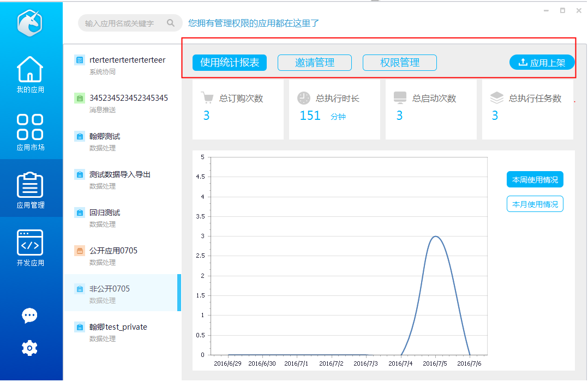588x382 pixels.
Task: Click orange icon of 公开应用0705
Action: (80, 251)
